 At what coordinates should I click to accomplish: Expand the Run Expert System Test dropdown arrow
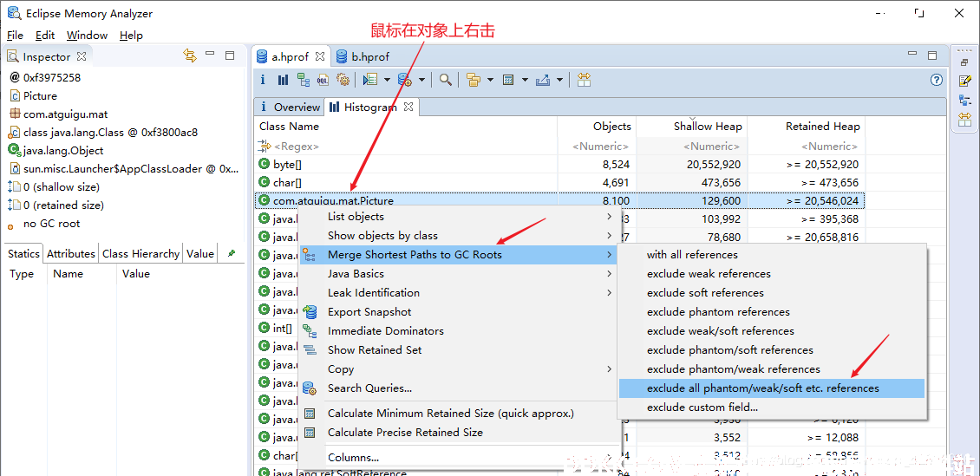pyautogui.click(x=387, y=80)
